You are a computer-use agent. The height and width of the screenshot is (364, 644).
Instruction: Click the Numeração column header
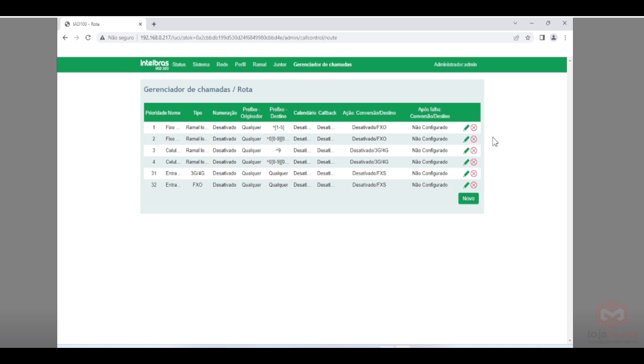224,113
